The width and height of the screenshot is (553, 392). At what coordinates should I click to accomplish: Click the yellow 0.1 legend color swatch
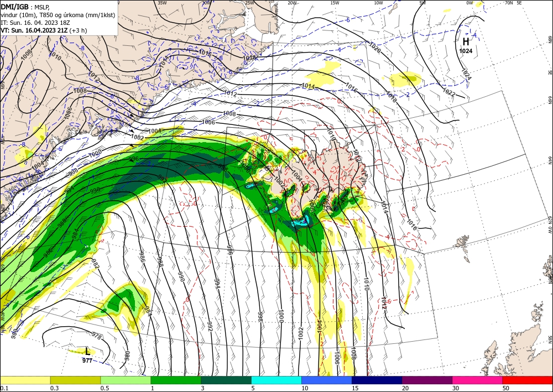25,380
